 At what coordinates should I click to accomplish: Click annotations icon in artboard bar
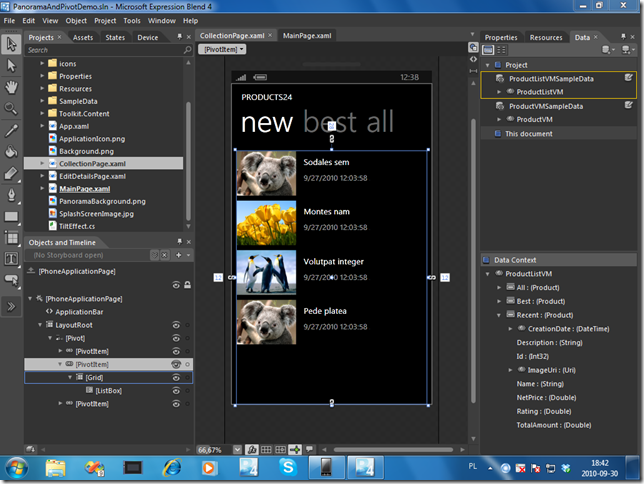(310, 449)
